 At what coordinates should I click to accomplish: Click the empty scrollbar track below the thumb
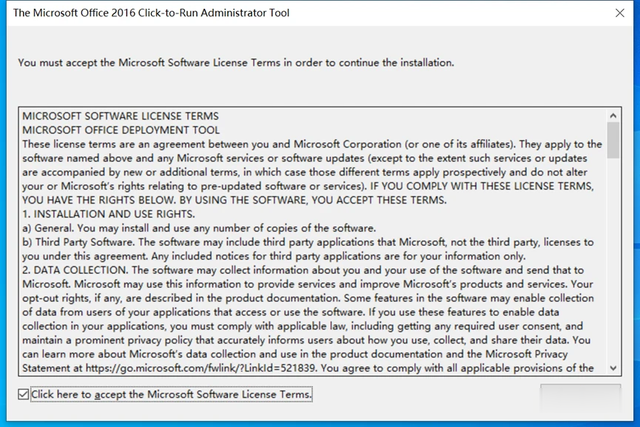[613, 260]
